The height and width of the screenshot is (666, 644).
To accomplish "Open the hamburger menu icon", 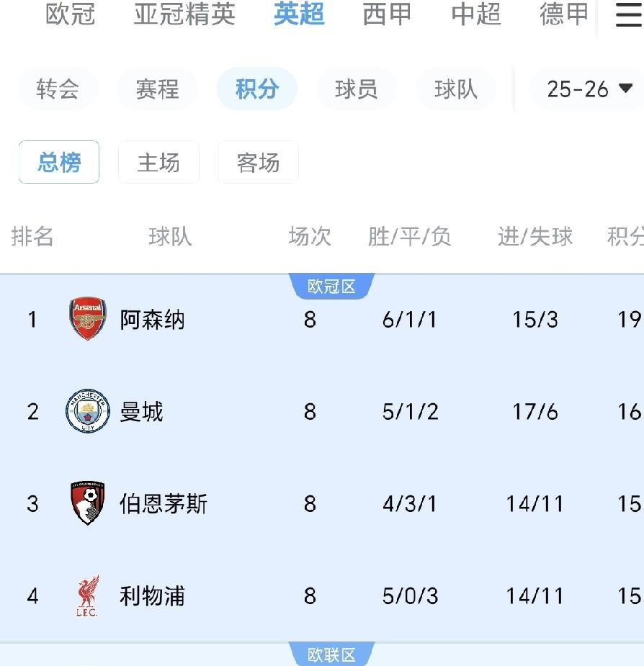I will [628, 16].
